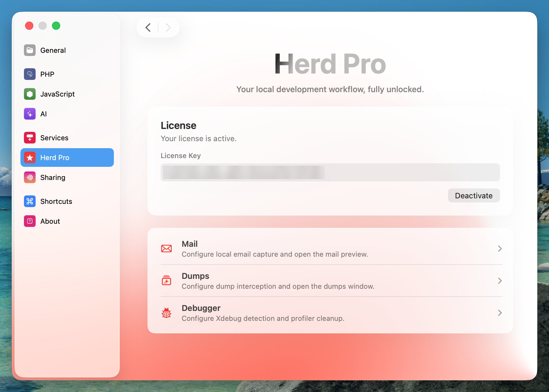Click the Dumps icon in the list
549x392 pixels.
click(166, 281)
